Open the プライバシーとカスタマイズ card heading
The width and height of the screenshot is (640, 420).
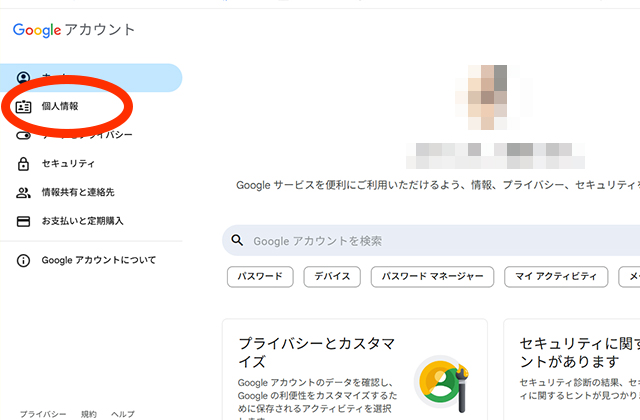317,352
